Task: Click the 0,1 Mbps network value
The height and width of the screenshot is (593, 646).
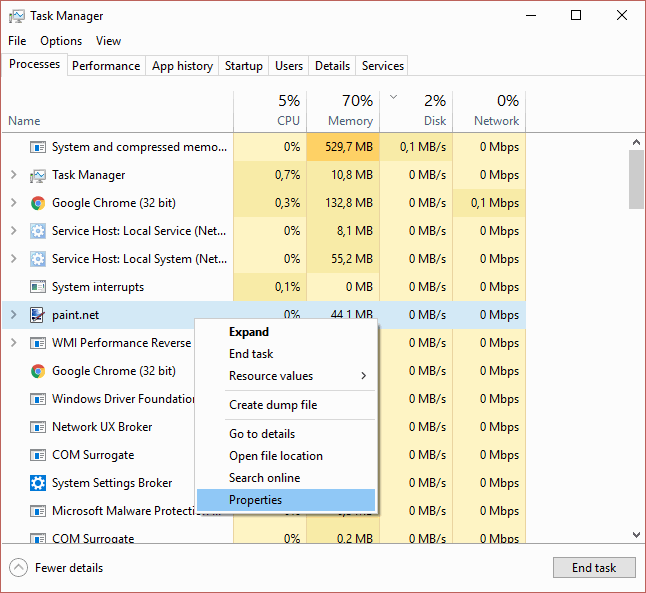Action: (495, 203)
